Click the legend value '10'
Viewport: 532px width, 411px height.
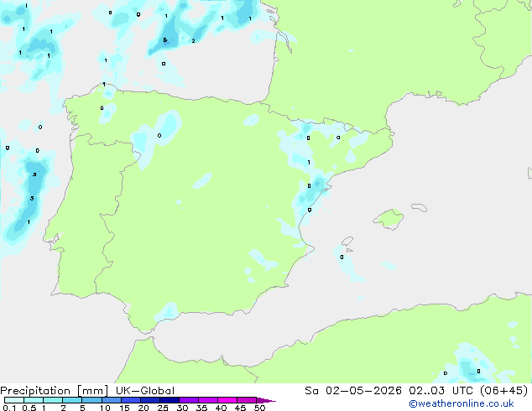coord(105,408)
